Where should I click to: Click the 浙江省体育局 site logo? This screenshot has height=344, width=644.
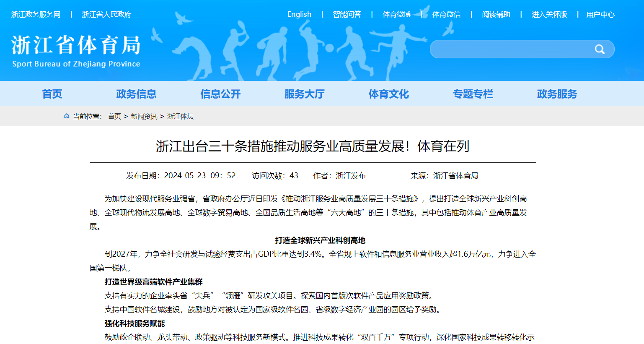(x=76, y=51)
